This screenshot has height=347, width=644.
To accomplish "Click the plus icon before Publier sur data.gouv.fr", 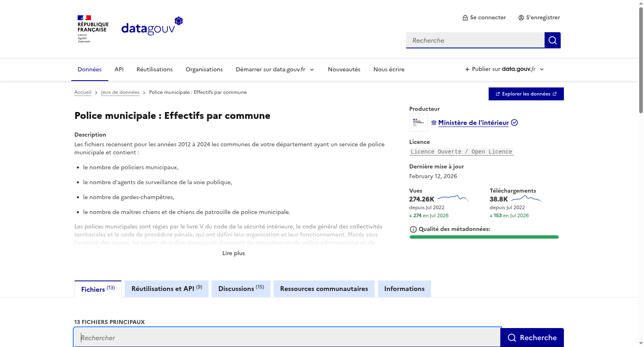I will click(x=467, y=69).
